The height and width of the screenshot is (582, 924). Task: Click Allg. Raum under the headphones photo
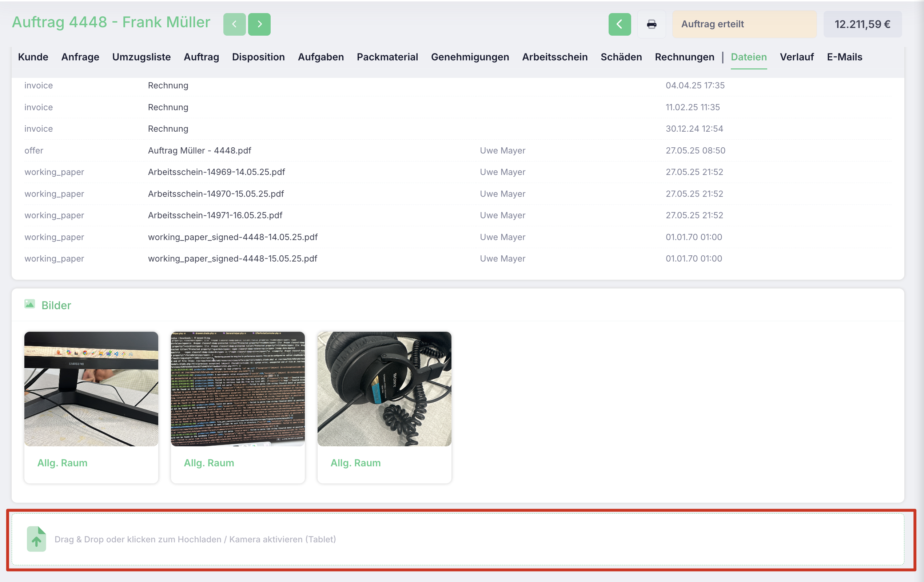(x=355, y=463)
